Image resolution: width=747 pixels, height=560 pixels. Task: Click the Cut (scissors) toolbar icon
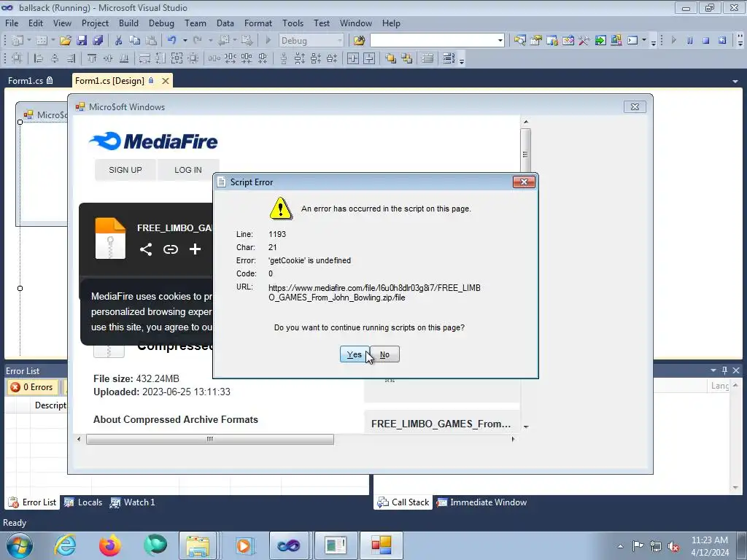point(119,41)
